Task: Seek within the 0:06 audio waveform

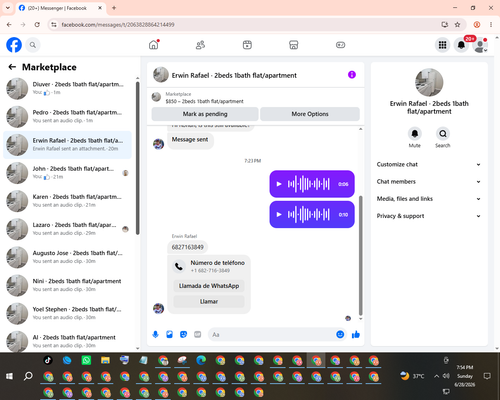Action: click(x=309, y=184)
